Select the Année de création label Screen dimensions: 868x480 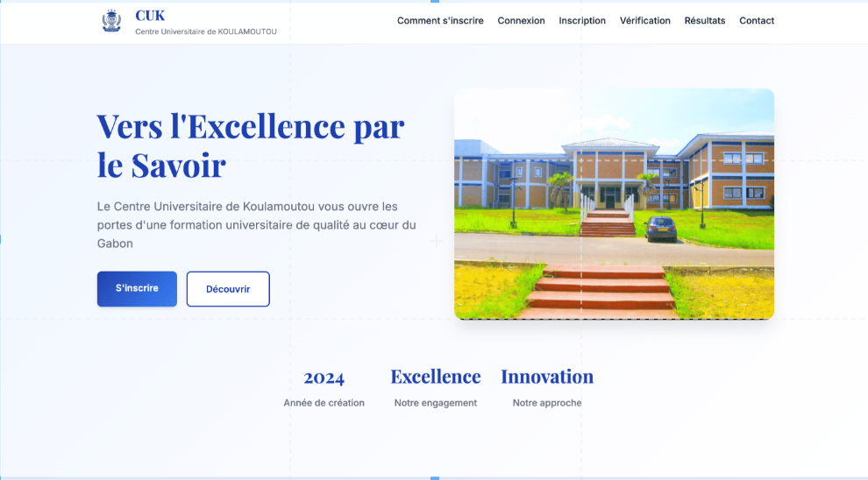[324, 403]
